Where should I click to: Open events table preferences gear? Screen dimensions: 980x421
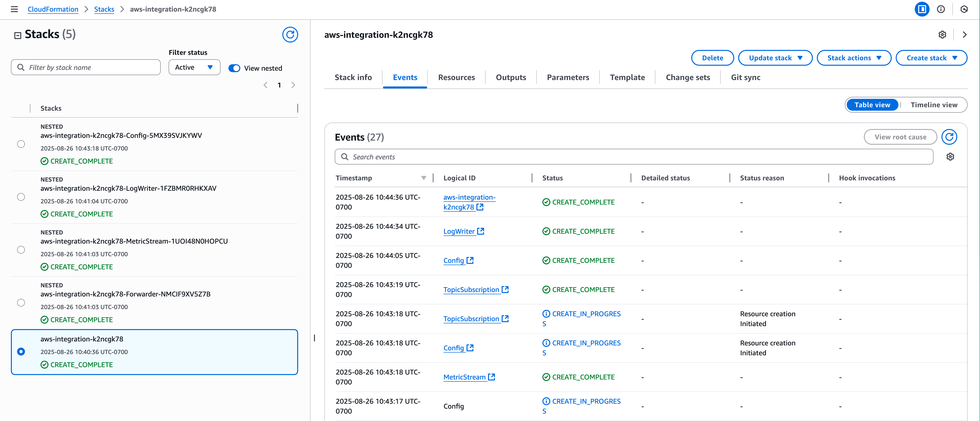950,157
